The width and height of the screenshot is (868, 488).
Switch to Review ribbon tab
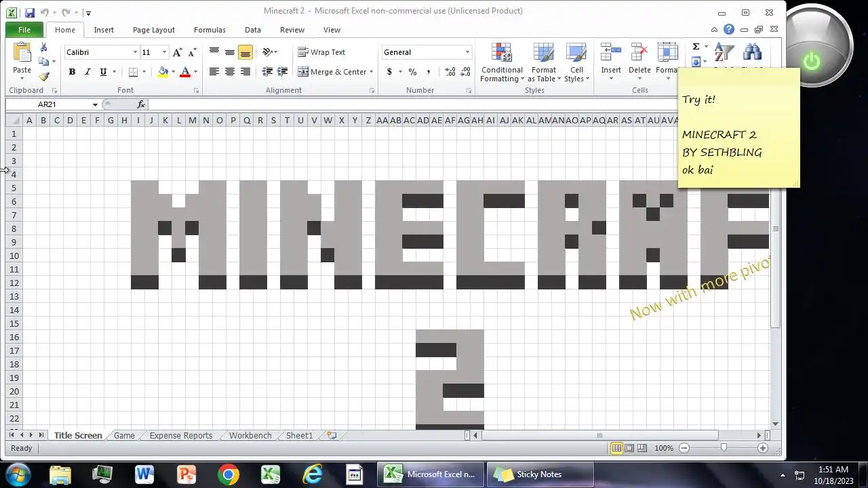pyautogui.click(x=292, y=30)
